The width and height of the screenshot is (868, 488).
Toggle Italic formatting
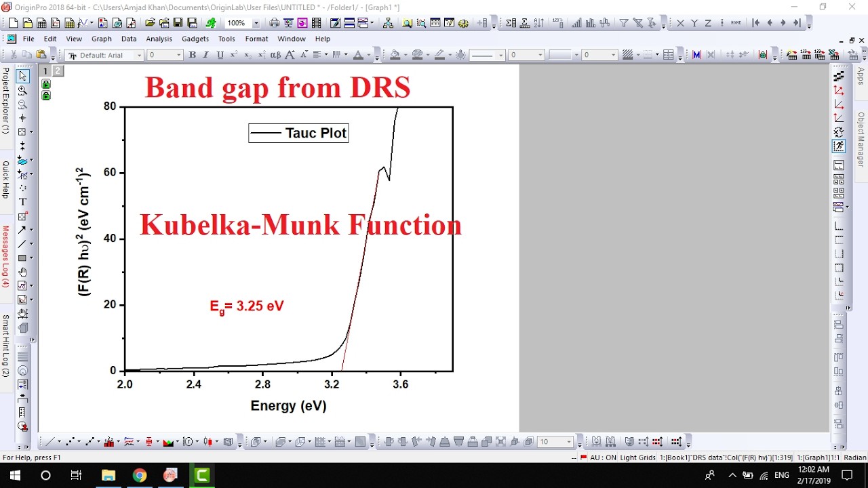tap(205, 55)
